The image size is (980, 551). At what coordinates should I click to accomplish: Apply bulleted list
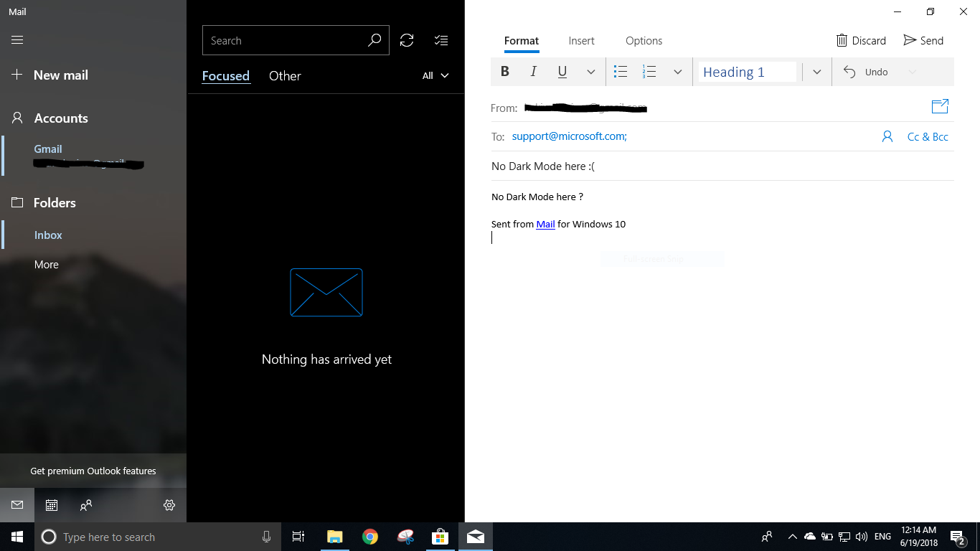[621, 72]
